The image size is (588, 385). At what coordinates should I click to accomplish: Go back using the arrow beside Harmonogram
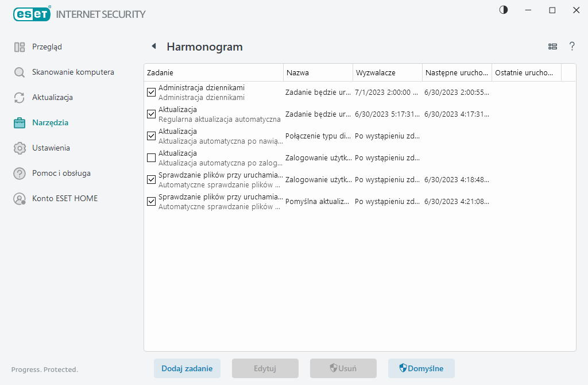click(153, 47)
